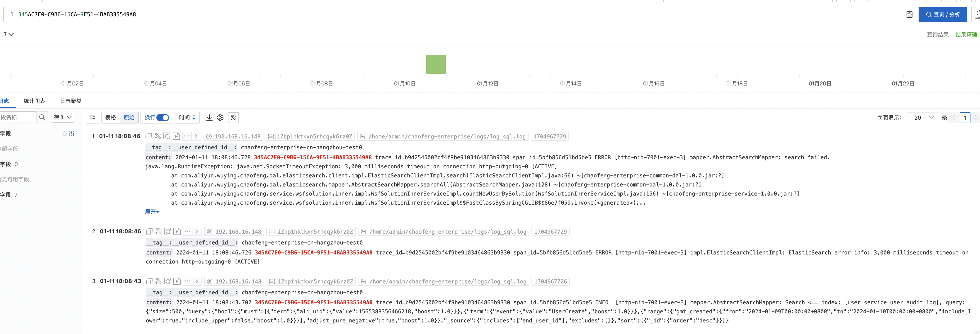Viewport: 980px width, 334px height.
Task: Open the 视图 view dropdown
Action: point(63,117)
